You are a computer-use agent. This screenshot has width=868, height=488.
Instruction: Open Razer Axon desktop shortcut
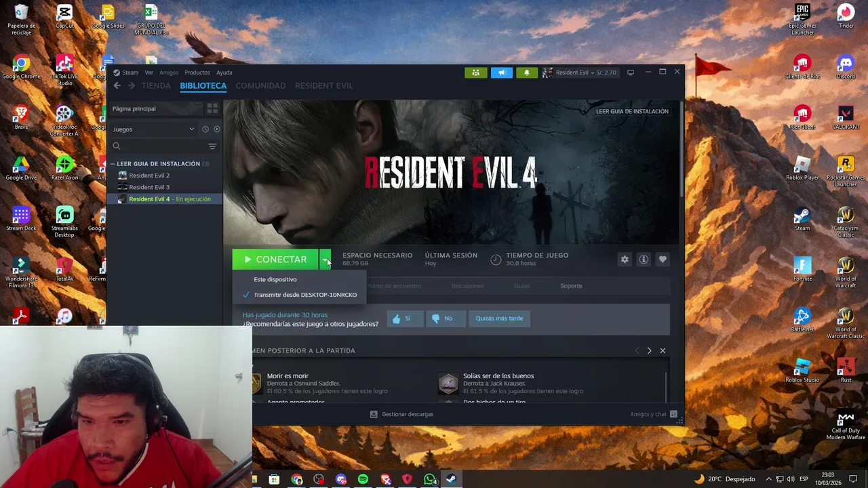(64, 168)
